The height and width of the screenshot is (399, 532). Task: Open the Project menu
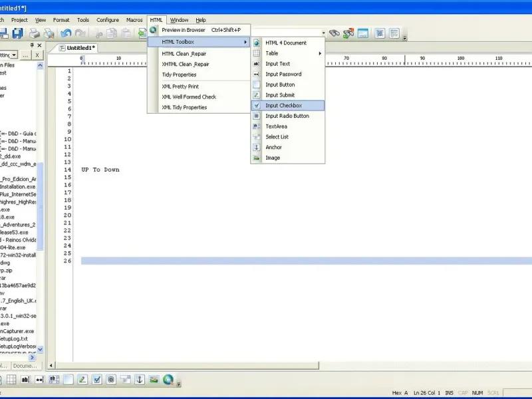[19, 20]
